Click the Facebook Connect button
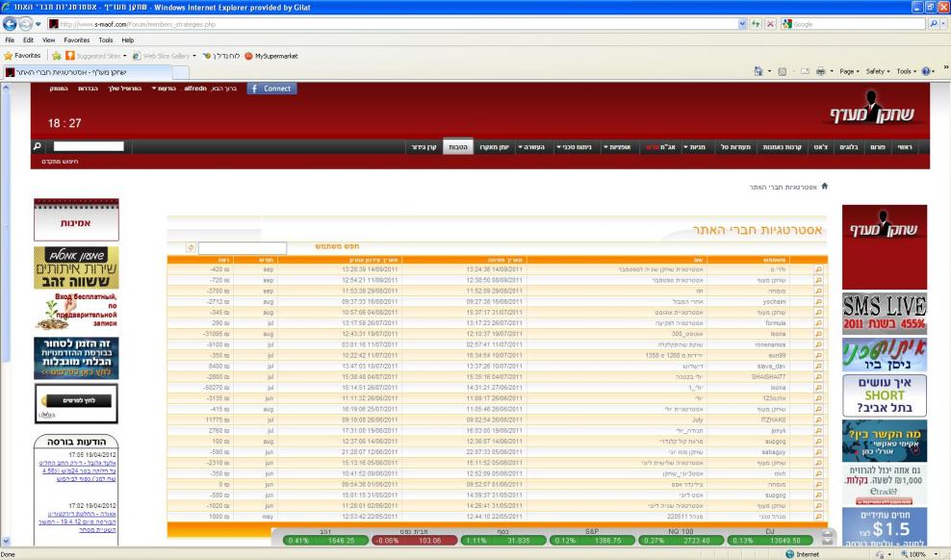This screenshot has height=560, width=951. point(271,89)
